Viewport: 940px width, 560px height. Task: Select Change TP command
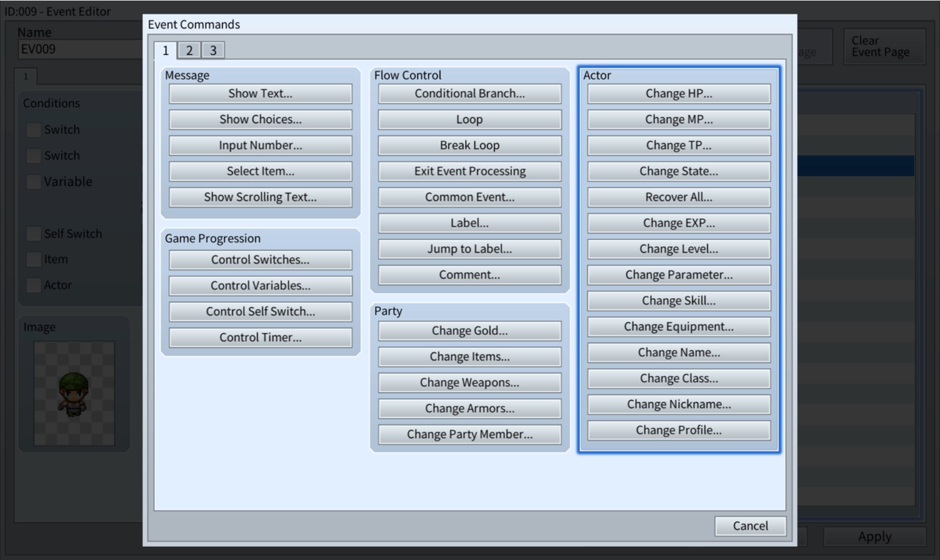point(679,146)
